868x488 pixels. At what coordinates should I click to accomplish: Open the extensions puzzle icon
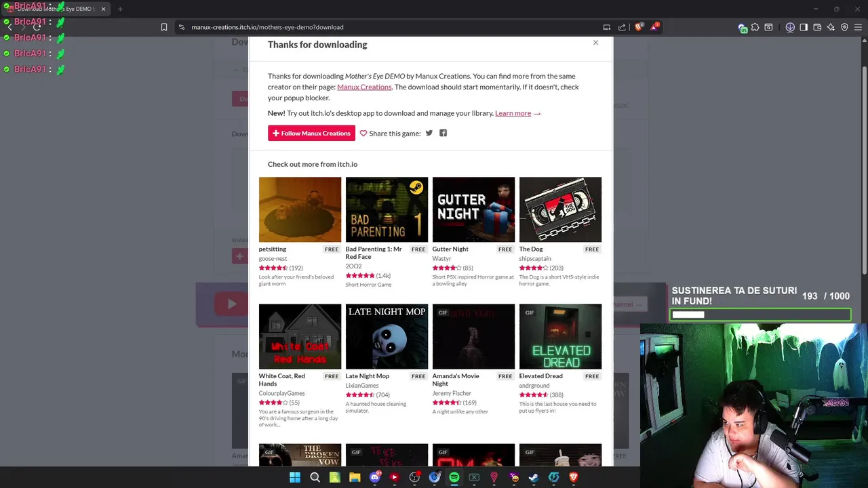click(755, 27)
